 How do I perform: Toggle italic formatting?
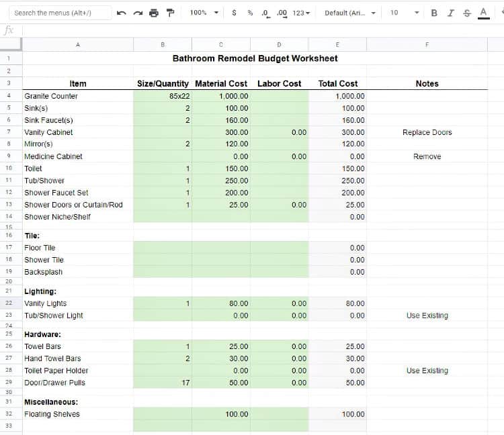click(x=450, y=13)
